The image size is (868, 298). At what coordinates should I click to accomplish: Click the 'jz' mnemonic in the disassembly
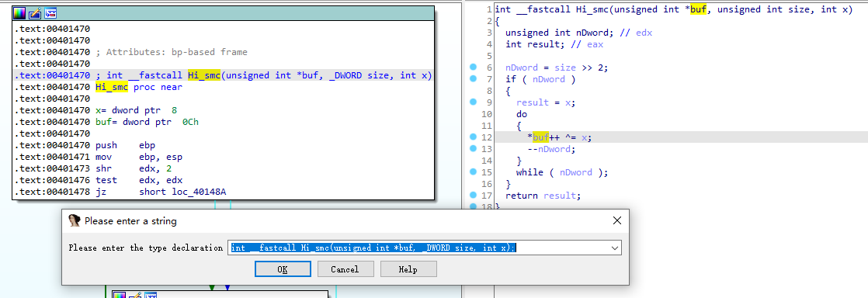[101, 192]
